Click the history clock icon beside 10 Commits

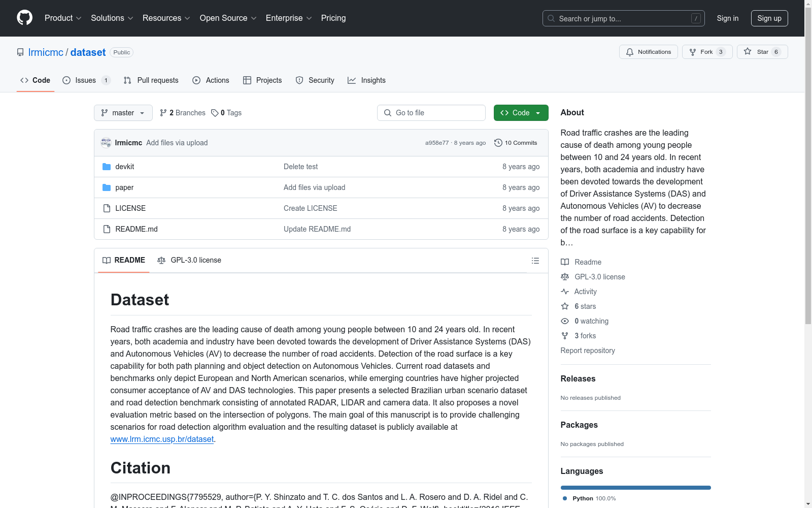[498, 143]
